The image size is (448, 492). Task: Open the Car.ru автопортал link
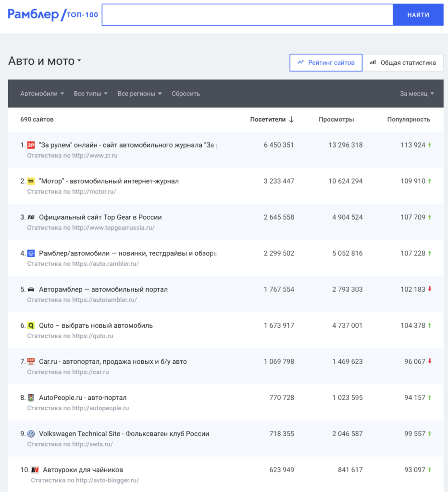[x=112, y=361]
